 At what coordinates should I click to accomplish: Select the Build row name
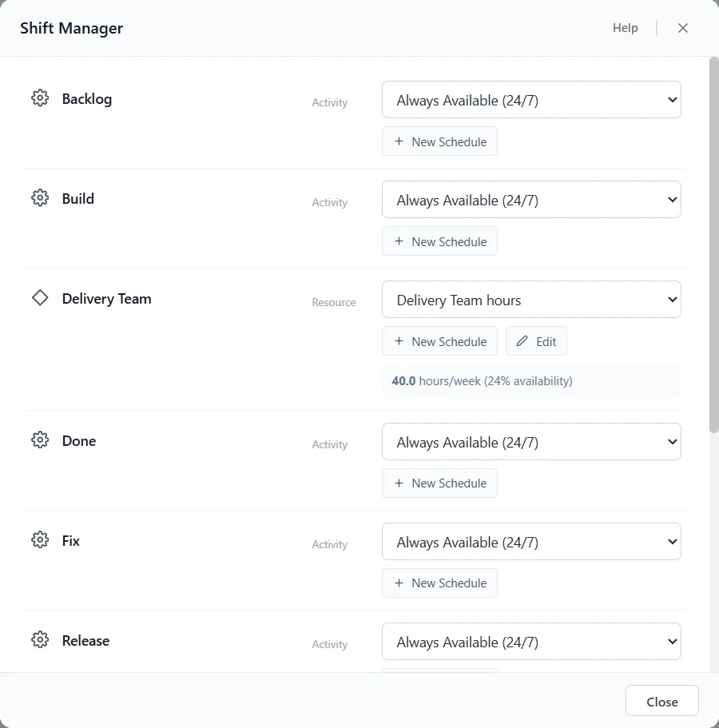[x=78, y=199]
